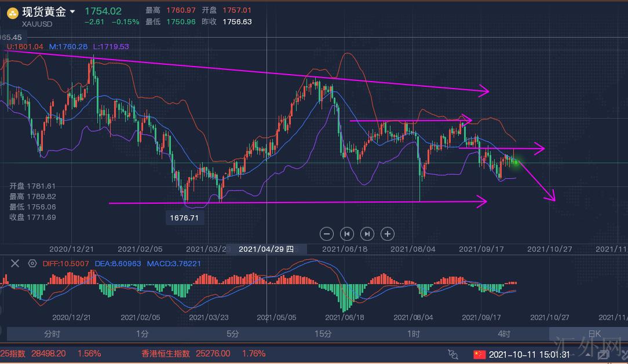Click the 1676.71 low price label
The width and height of the screenshot is (628, 364).
(184, 218)
